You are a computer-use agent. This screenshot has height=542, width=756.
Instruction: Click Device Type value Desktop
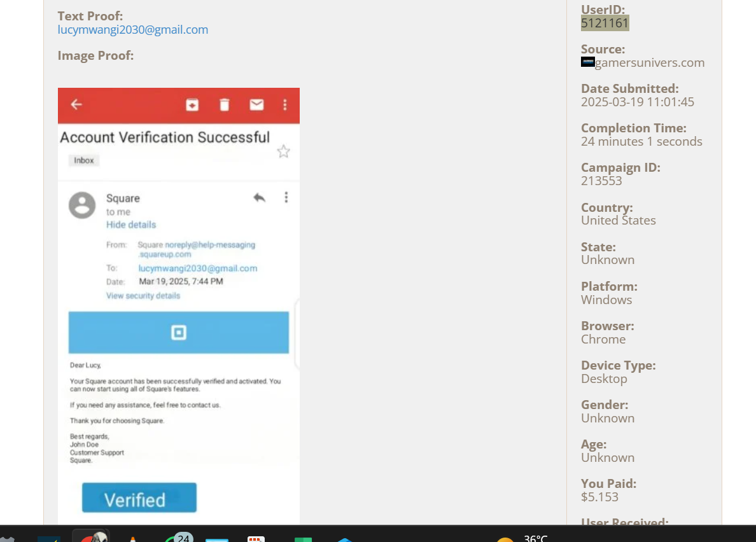coord(604,379)
